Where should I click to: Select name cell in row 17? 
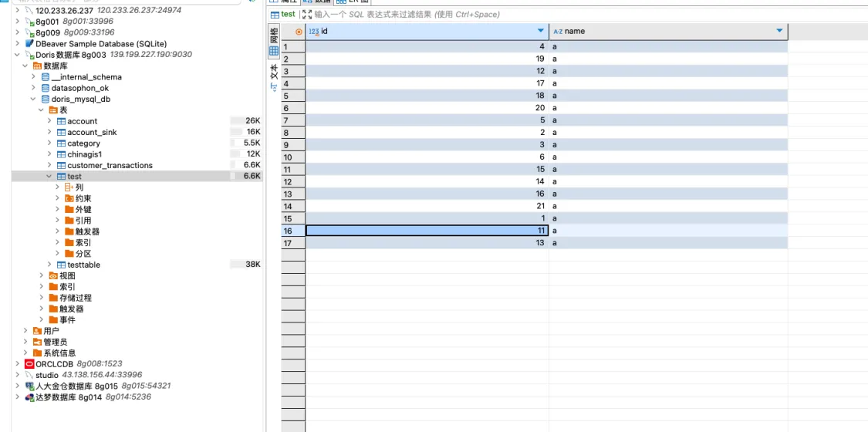[x=668, y=243]
